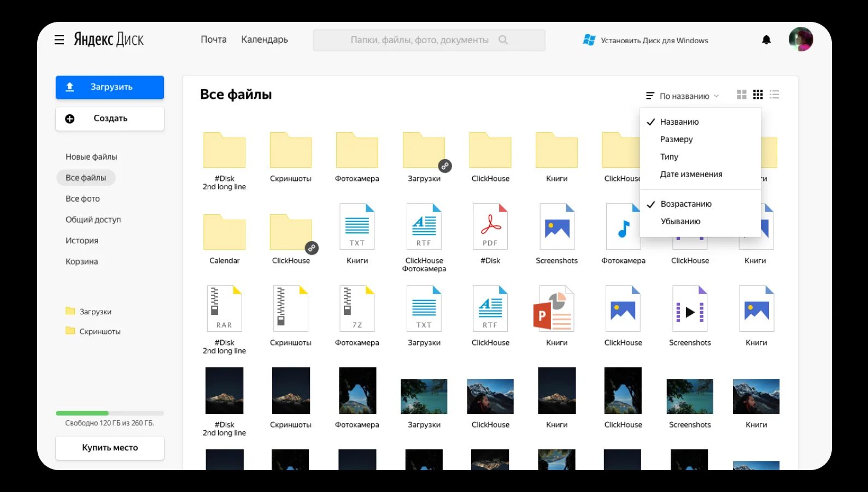
Task: Choose Убыванию sort order
Action: coord(680,221)
